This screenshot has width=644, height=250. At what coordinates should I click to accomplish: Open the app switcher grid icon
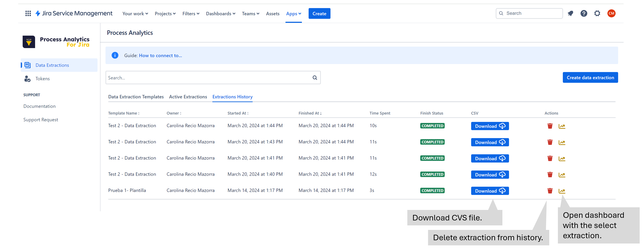pos(28,13)
